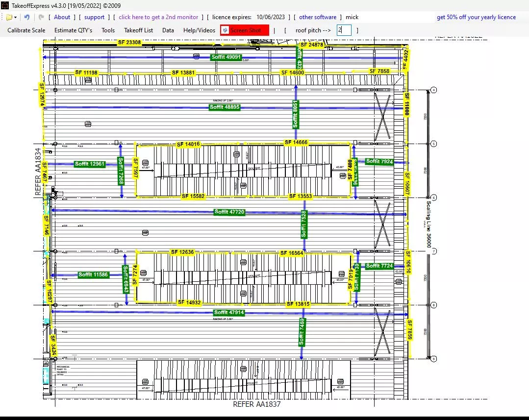Open the 'other software' link
Viewport: 529px width, 420px height.
coord(318,17)
